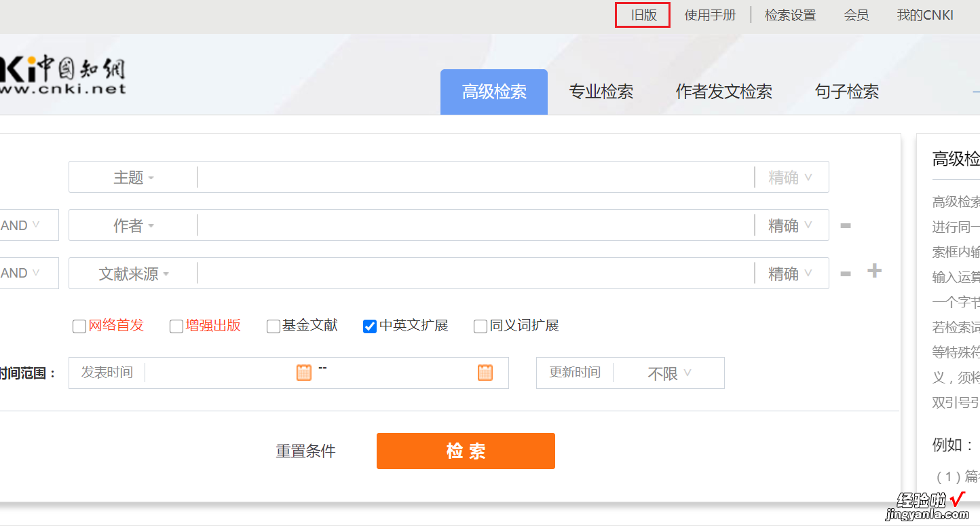Focus the 作者 search text field
This screenshot has width=980, height=526.
[476, 225]
